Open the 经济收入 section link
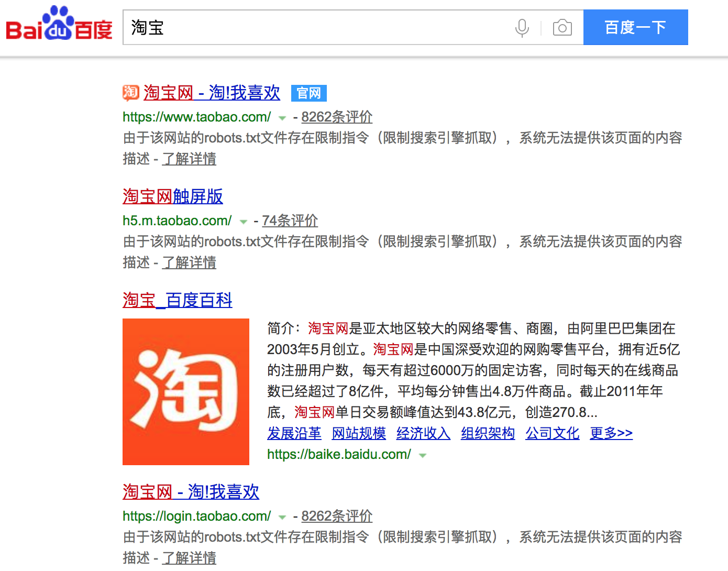728x571 pixels. [423, 433]
